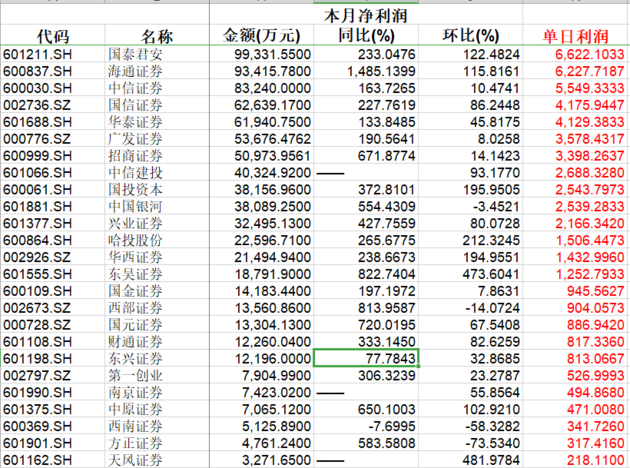Viewport: 630px width, 468px height.
Task: Select 国元证券 name cell
Action: pyautogui.click(x=157, y=324)
